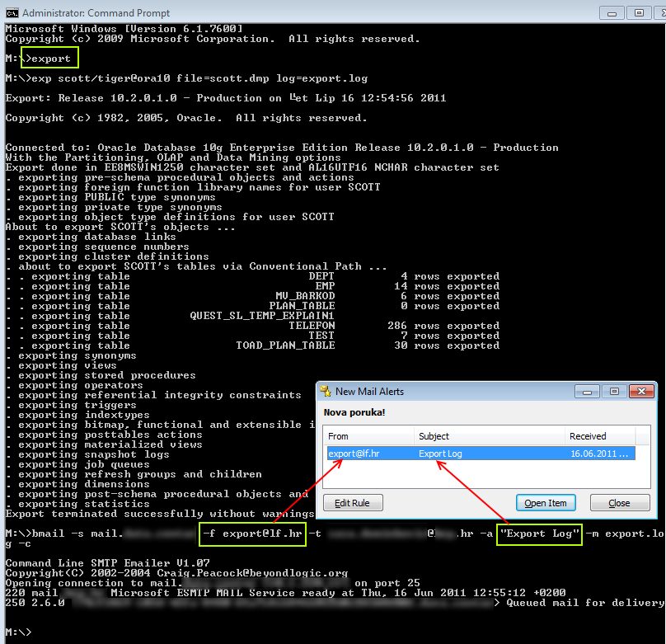Image resolution: width=666 pixels, height=644 pixels.
Task: Sort by the From column header
Action: click(368, 436)
